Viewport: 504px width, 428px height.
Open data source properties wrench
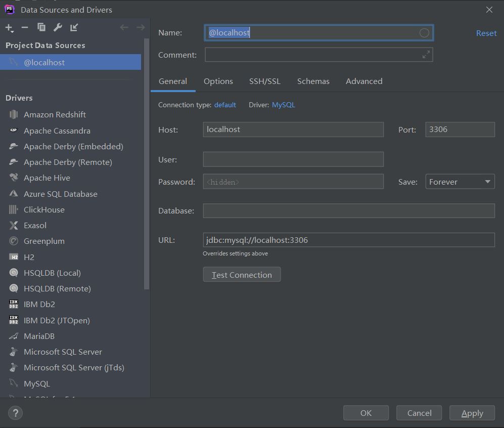58,27
